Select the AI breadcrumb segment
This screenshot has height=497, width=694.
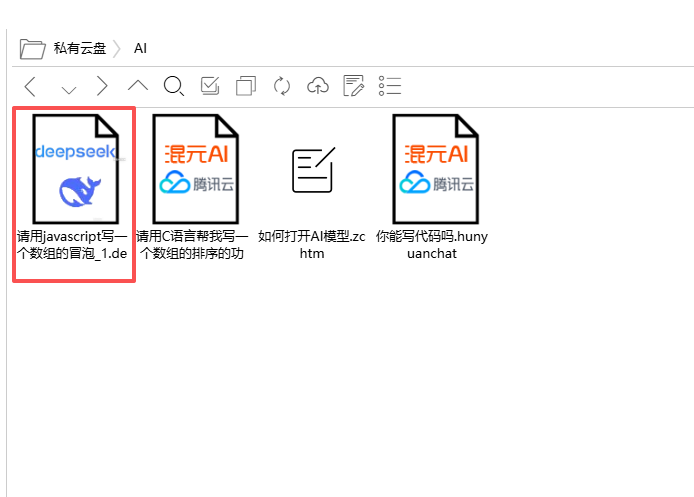(x=140, y=48)
